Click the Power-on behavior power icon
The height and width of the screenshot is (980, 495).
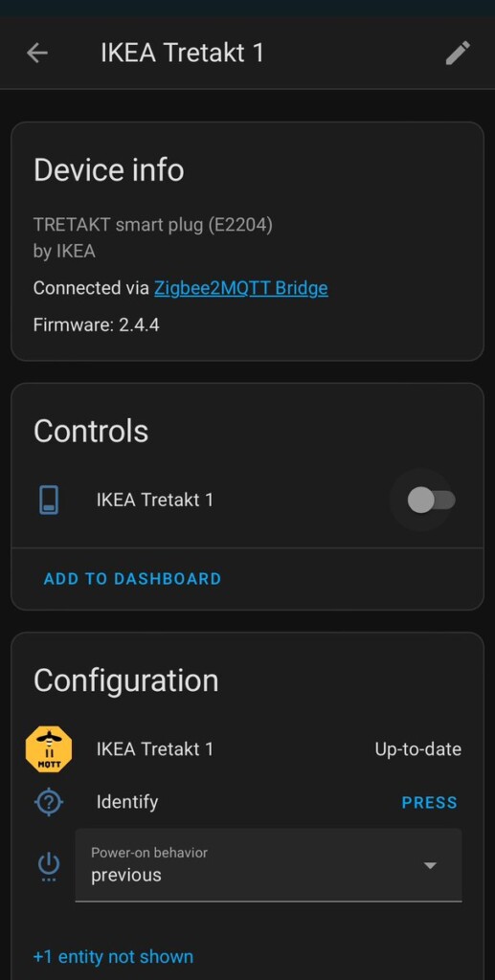point(49,866)
